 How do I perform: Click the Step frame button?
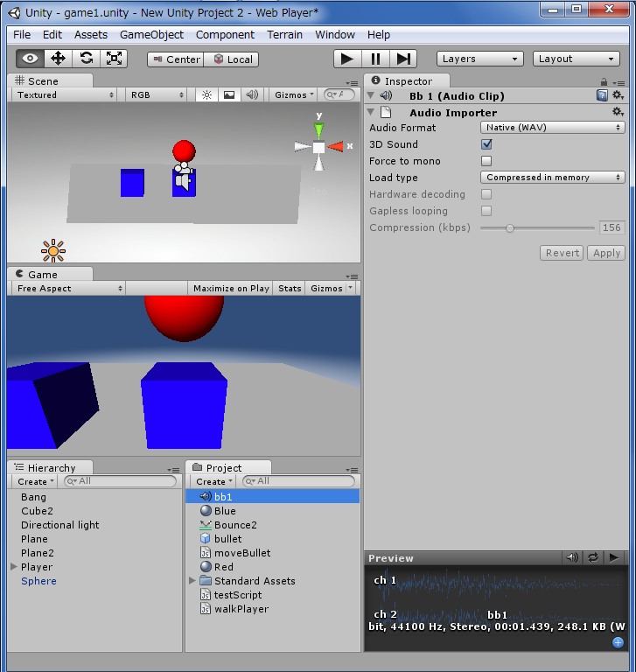tap(403, 59)
